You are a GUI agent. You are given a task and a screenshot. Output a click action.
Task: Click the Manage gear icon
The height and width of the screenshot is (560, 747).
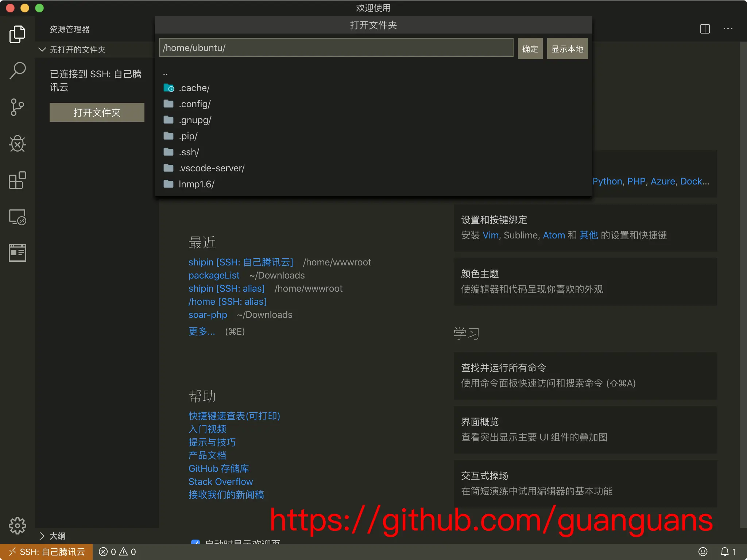(17, 526)
